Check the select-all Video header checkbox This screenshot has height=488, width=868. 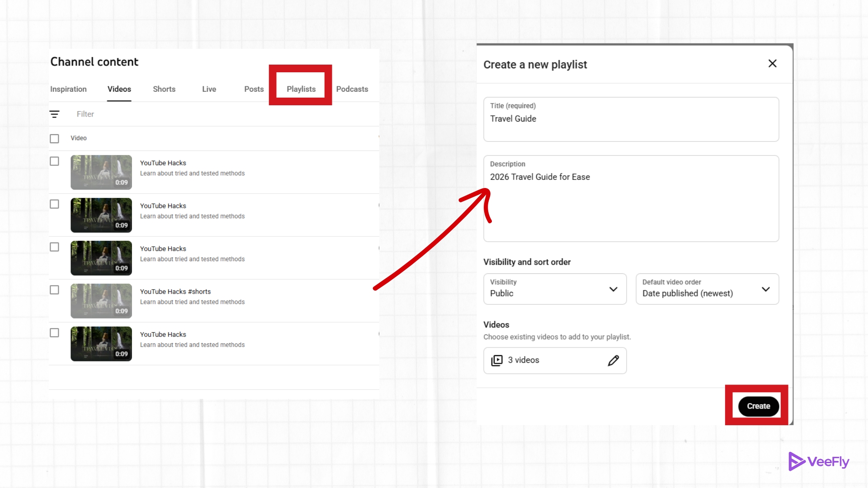pyautogui.click(x=54, y=139)
